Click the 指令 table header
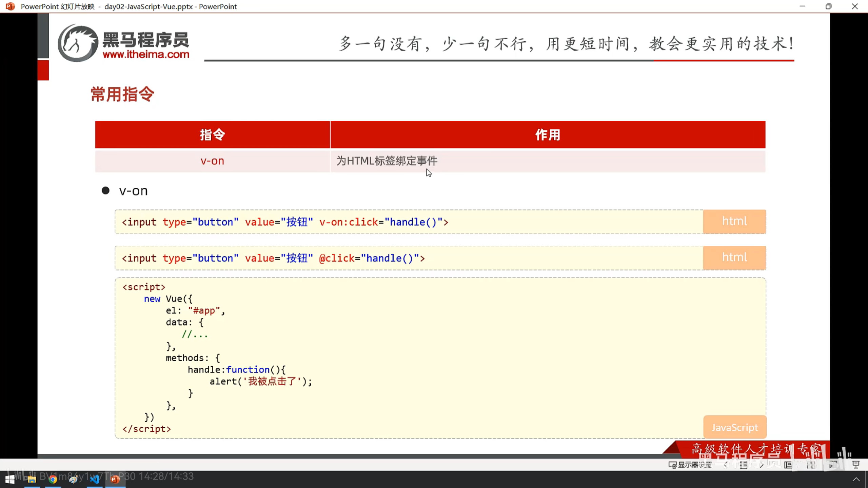The width and height of the screenshot is (868, 488). [x=212, y=135]
